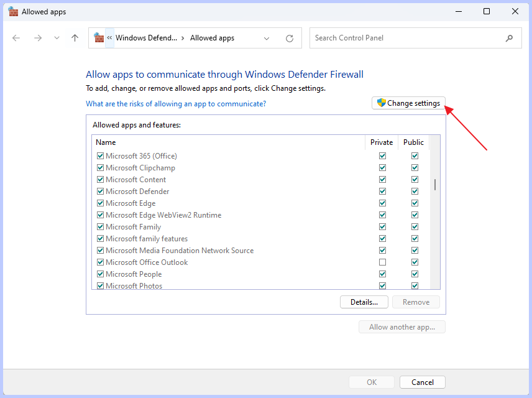Viewport: 532px width, 398px height.
Task: Uncheck Private for Microsoft Family
Action: tap(382, 226)
